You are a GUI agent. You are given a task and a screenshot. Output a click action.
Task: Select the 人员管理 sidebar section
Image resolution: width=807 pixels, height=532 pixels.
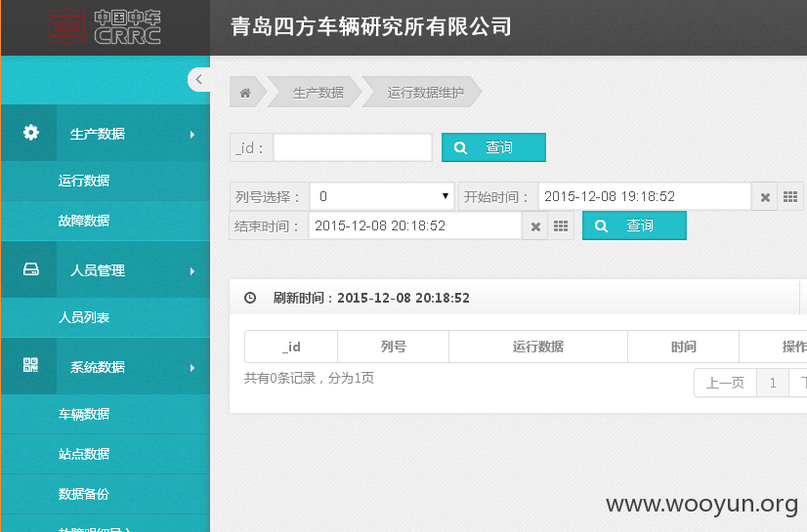(x=106, y=270)
